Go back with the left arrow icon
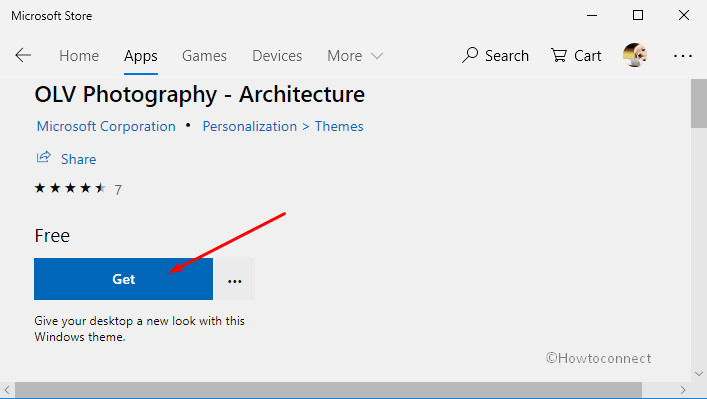Viewport: 707px width, 399px height. [23, 55]
